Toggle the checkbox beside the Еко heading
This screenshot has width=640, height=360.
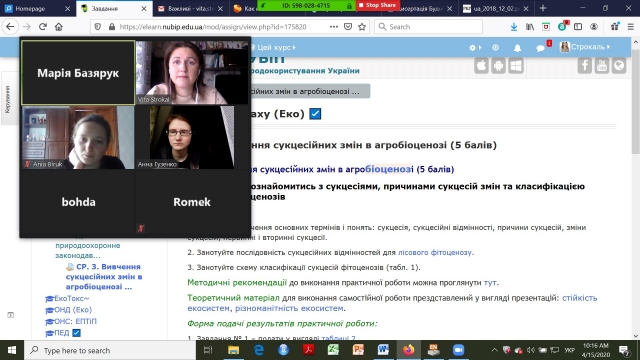click(315, 113)
